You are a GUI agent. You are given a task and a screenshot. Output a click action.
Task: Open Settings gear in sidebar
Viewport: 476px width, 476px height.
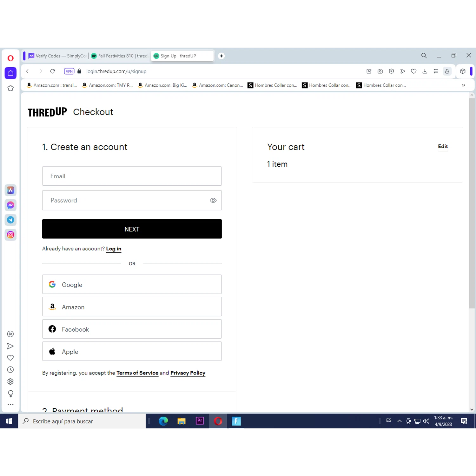(10, 381)
